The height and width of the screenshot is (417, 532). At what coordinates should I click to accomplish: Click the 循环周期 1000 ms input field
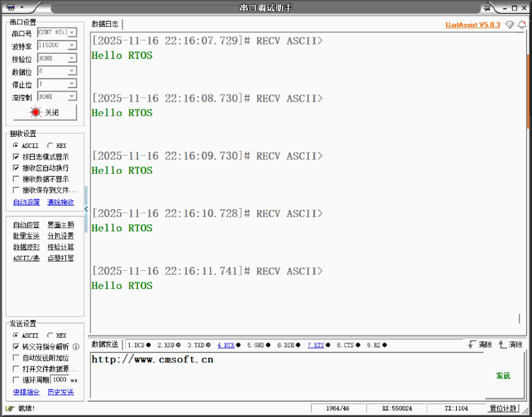60,380
